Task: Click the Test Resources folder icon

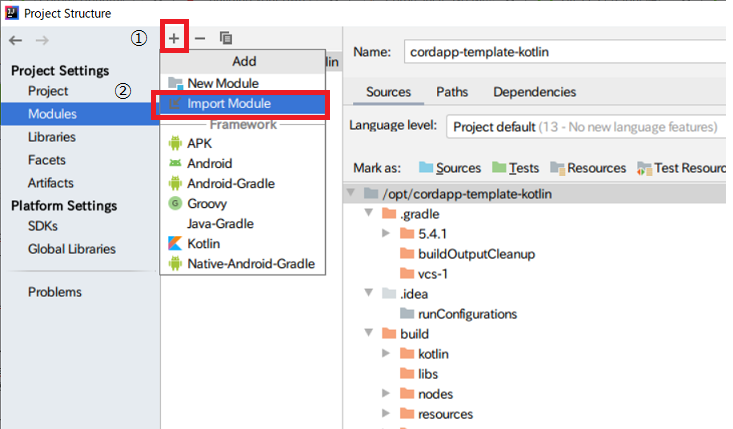Action: coord(644,168)
